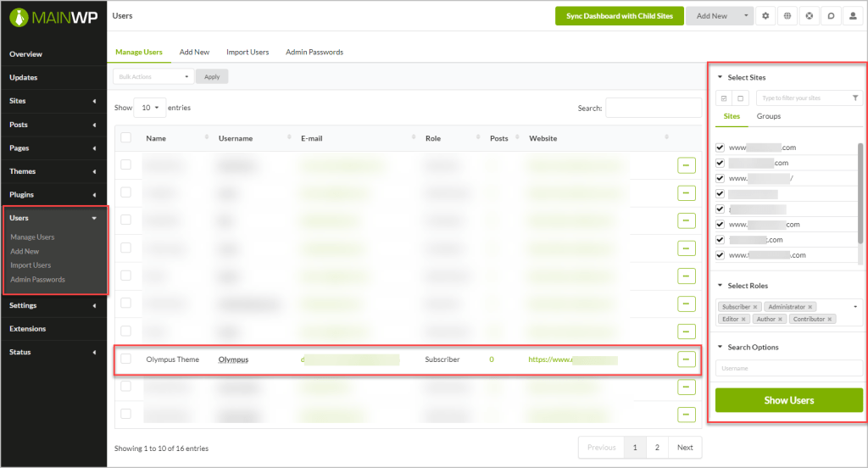
Task: Remove the Subscriber role tag
Action: pos(755,307)
